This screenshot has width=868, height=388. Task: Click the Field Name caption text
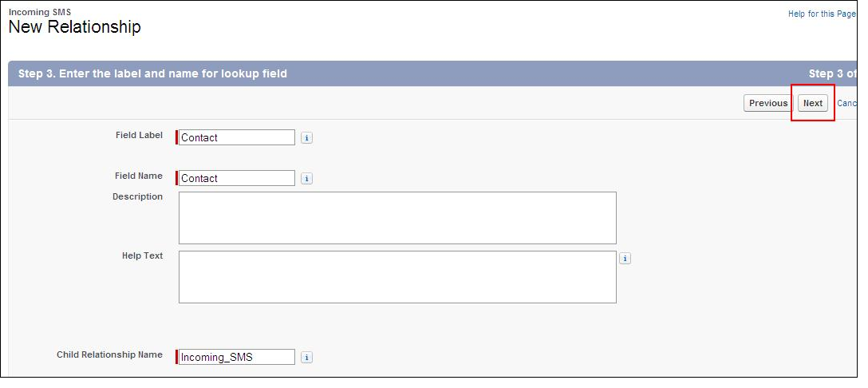pos(138,176)
